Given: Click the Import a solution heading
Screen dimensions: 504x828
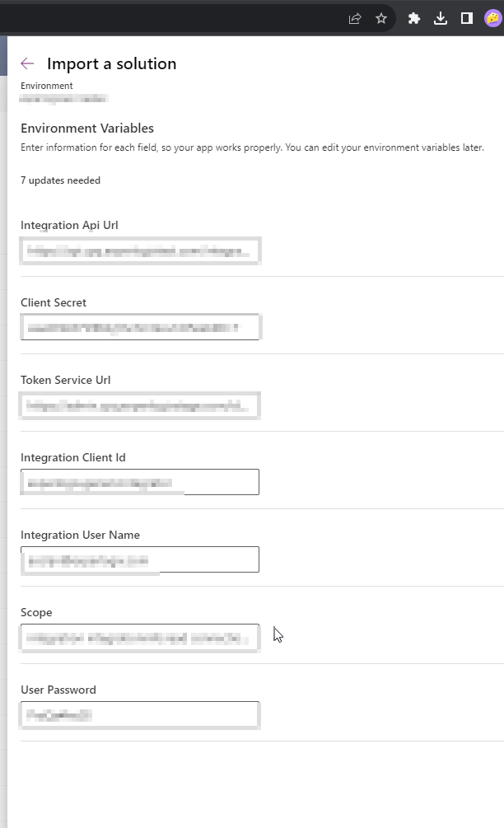Looking at the screenshot, I should click(x=111, y=64).
